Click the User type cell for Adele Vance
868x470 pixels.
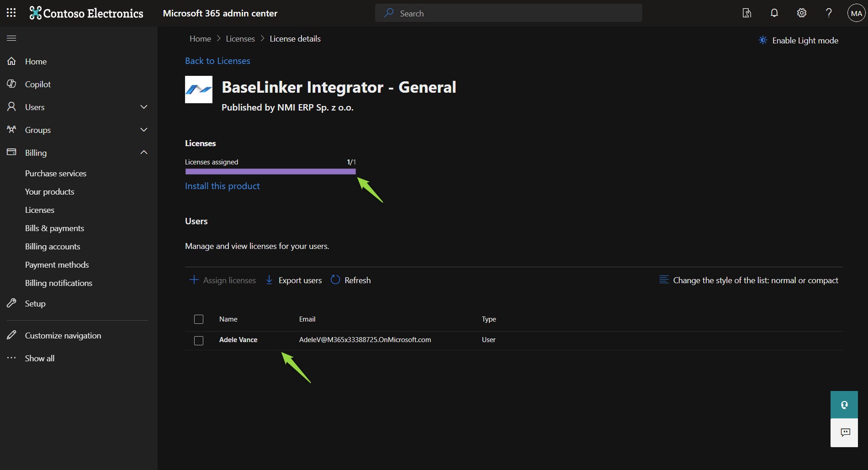[489, 340]
